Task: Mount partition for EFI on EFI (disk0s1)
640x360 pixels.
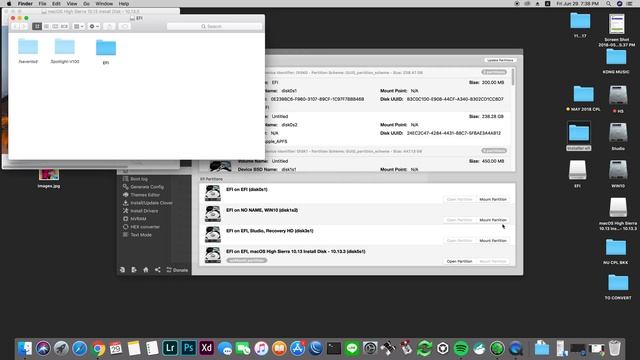Action: click(493, 199)
